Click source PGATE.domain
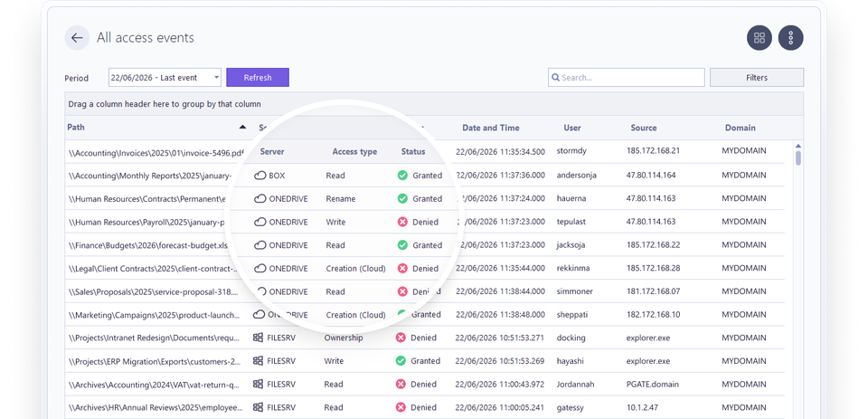This screenshot has height=419, width=868. coord(653,384)
